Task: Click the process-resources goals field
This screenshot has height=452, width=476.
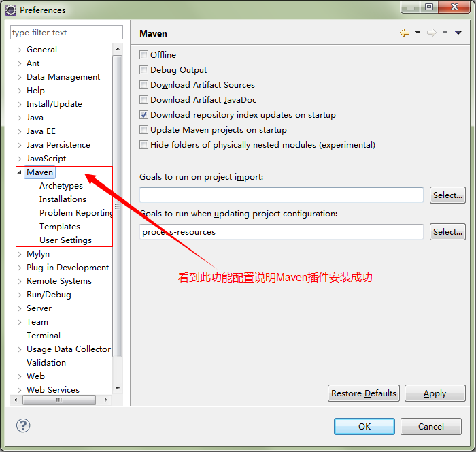Action: click(x=282, y=232)
